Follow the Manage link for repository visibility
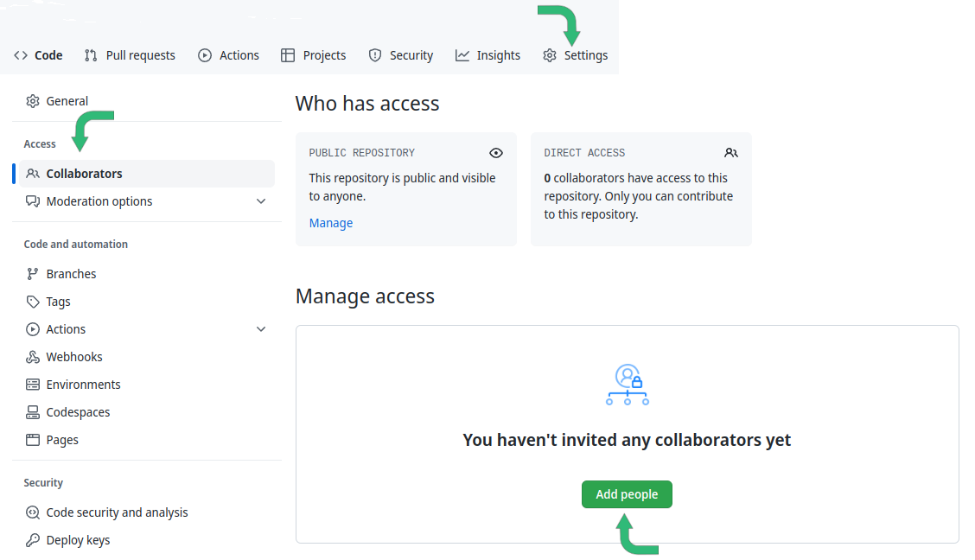975x560 pixels. (331, 223)
